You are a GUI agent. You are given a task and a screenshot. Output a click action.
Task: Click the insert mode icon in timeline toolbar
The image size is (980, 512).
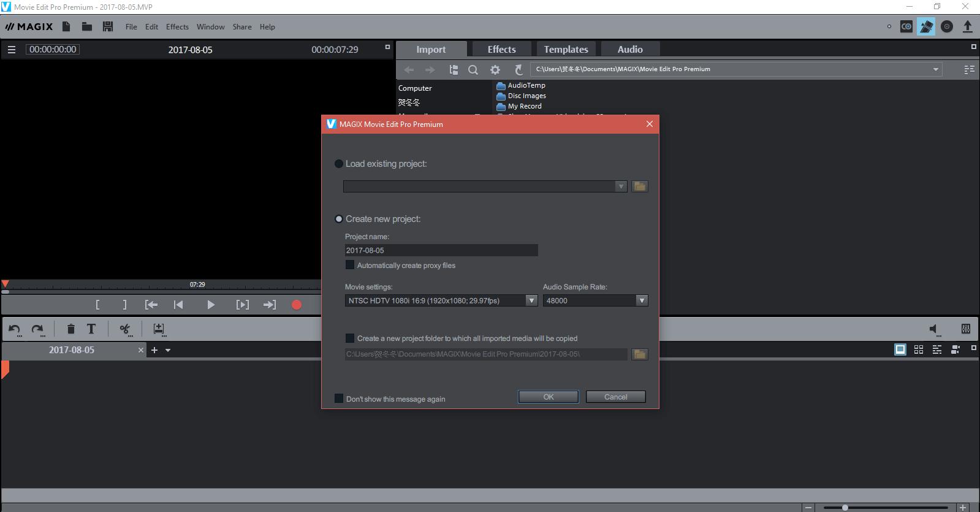[x=159, y=329]
